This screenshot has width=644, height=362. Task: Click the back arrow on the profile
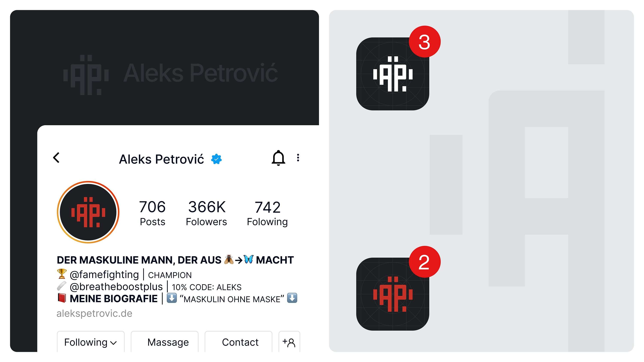point(56,158)
